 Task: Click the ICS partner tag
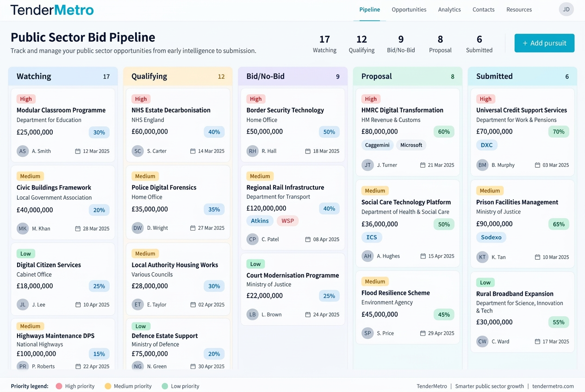(x=372, y=237)
